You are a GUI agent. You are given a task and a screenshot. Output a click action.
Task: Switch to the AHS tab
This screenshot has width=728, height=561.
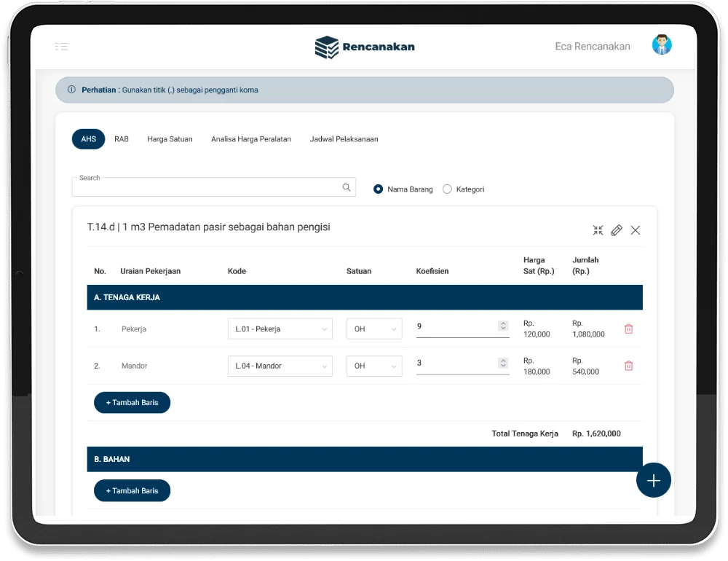coord(89,139)
